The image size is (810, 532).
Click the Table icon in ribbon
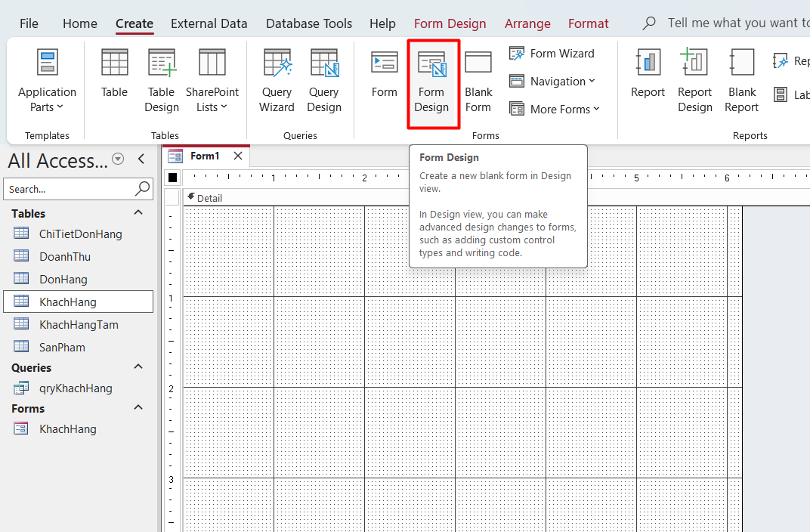tap(114, 74)
